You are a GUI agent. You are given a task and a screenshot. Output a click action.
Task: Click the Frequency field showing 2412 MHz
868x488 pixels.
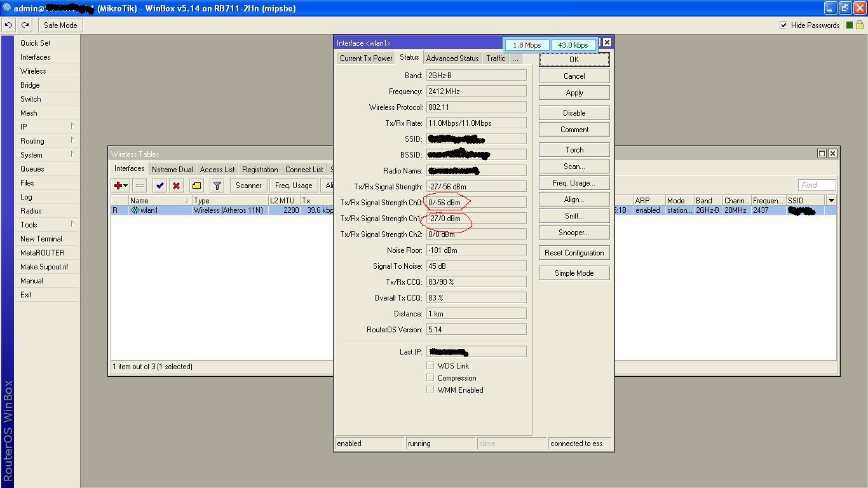pyautogui.click(x=476, y=91)
